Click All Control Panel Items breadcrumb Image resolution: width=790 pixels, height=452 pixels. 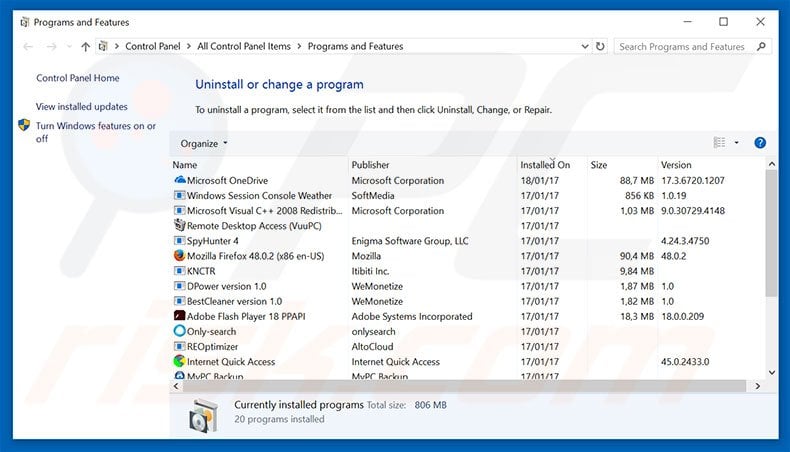[x=244, y=46]
